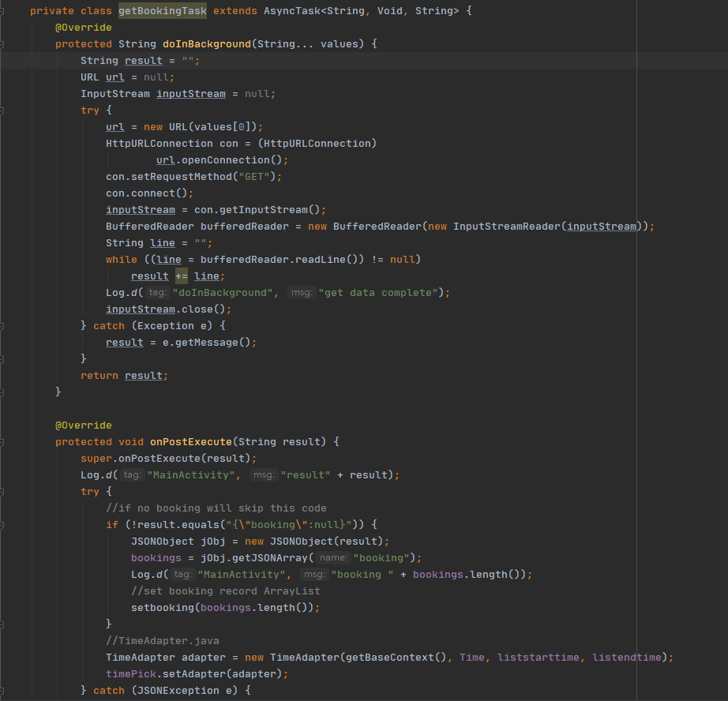Collapse the getBookingTask class fold marker

(2, 11)
